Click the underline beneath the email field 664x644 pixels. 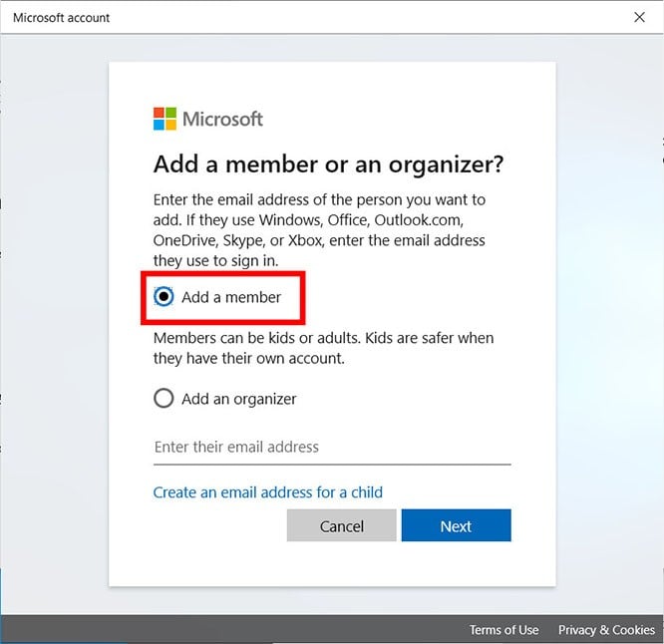[x=331, y=464]
